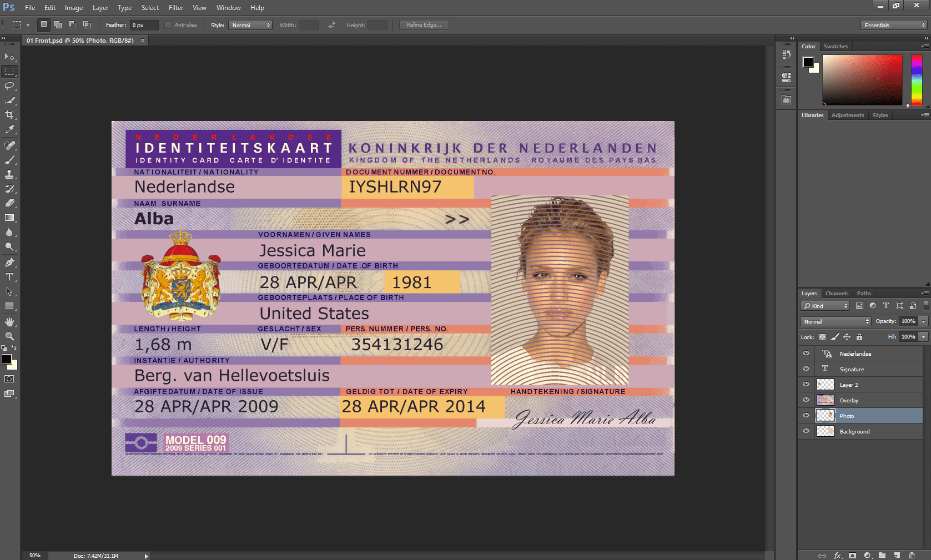This screenshot has height=560, width=931.
Task: Open the layer blend mode dropdown
Action: (836, 321)
